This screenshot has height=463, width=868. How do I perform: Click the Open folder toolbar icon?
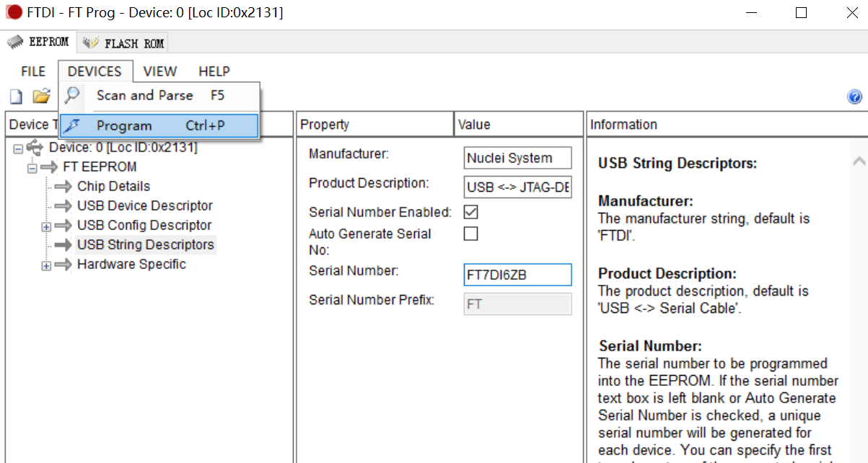pyautogui.click(x=42, y=96)
